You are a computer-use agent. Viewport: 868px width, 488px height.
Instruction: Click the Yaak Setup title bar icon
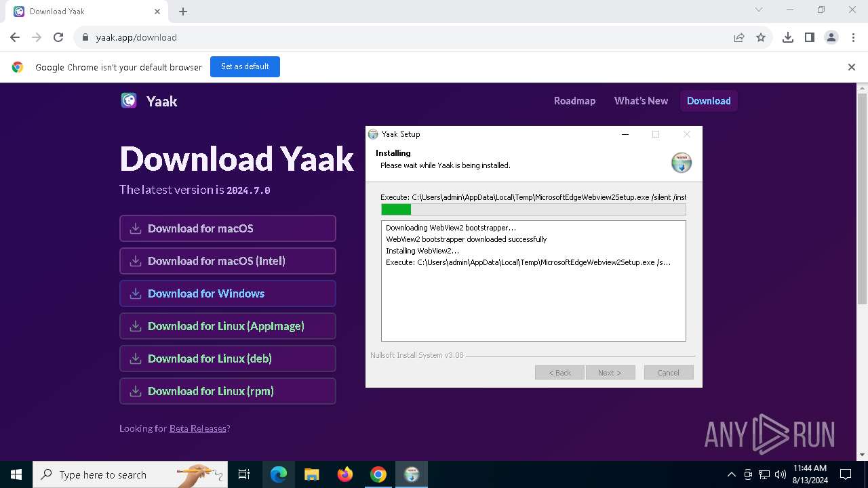point(373,134)
